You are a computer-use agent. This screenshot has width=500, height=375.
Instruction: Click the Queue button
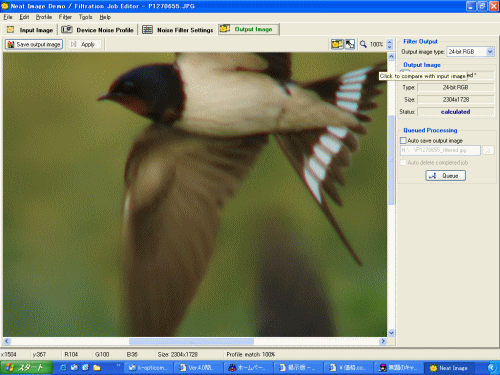tap(445, 176)
